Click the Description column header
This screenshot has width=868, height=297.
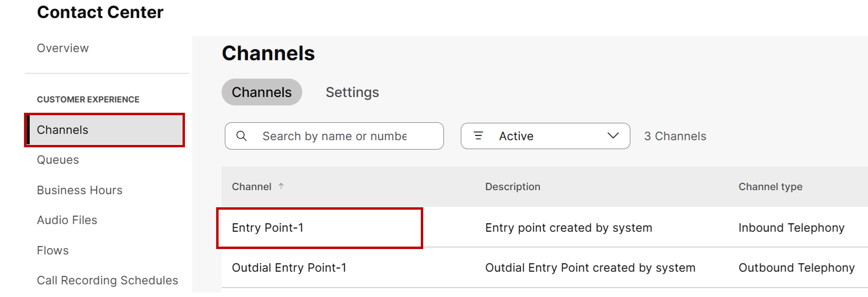point(513,187)
